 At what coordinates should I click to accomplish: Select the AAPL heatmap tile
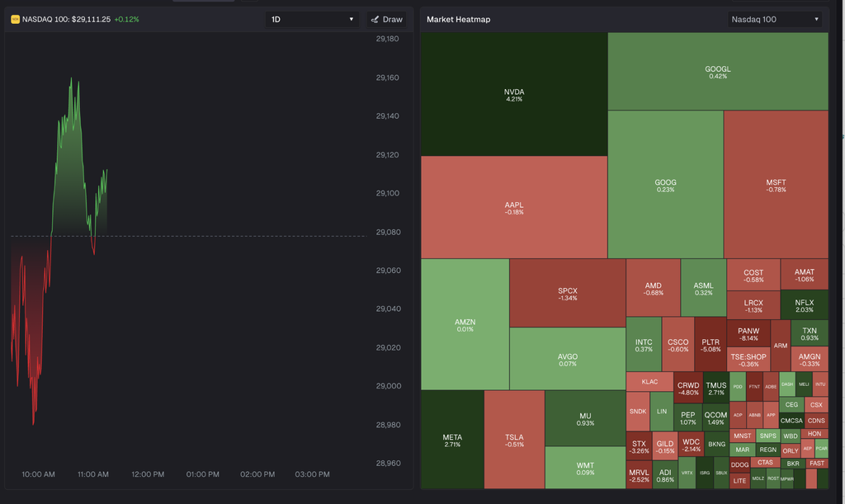click(514, 207)
